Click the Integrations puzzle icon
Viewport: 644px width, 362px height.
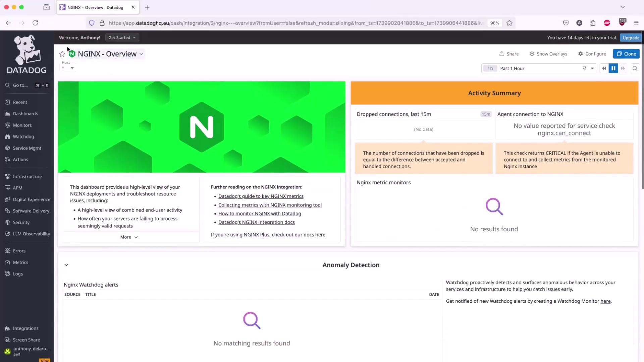point(7,328)
